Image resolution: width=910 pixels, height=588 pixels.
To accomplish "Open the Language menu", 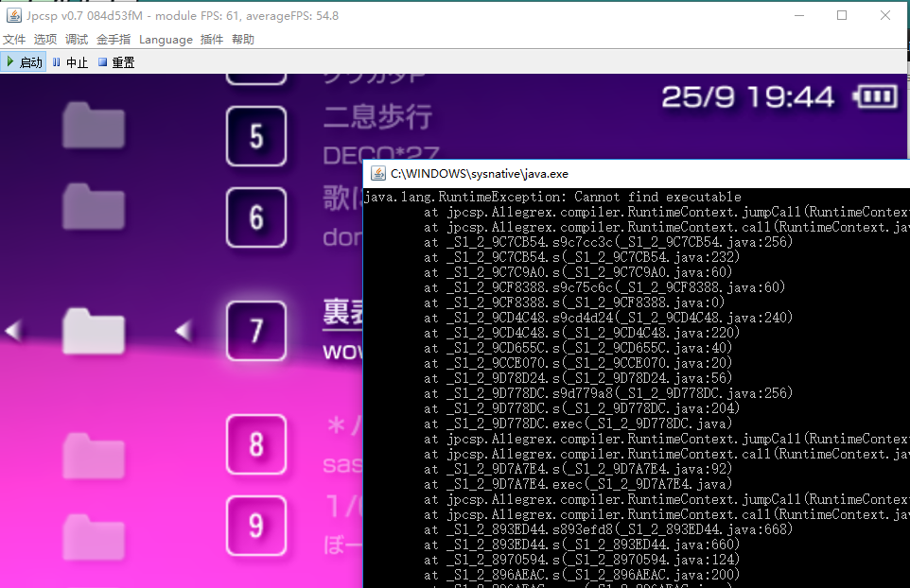I will point(166,40).
